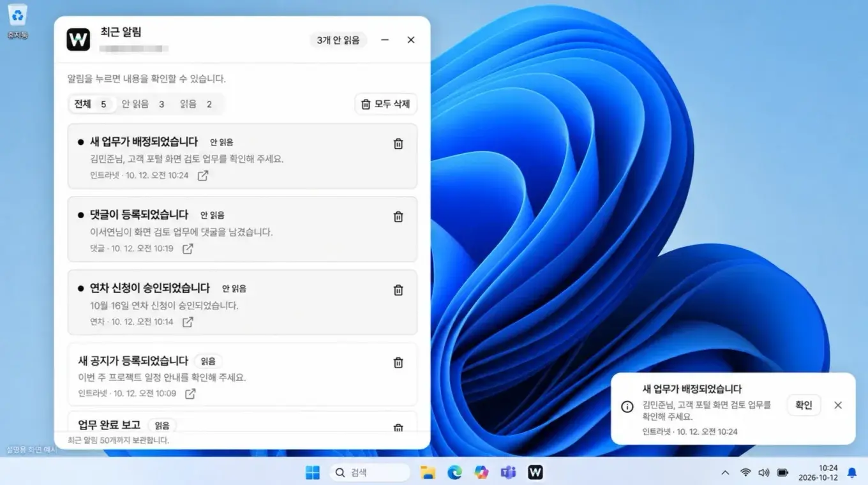Open the notification bell in system tray
The width and height of the screenshot is (868, 485).
[851, 473]
